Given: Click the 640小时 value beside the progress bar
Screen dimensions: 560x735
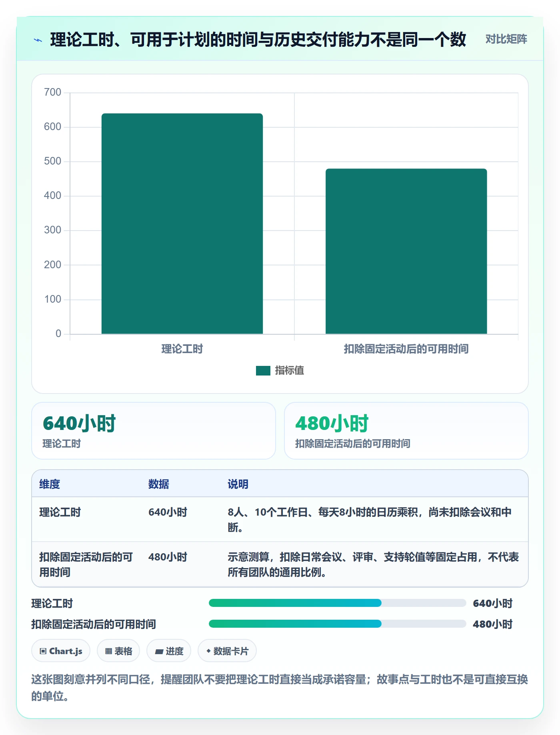Looking at the screenshot, I should tap(493, 603).
